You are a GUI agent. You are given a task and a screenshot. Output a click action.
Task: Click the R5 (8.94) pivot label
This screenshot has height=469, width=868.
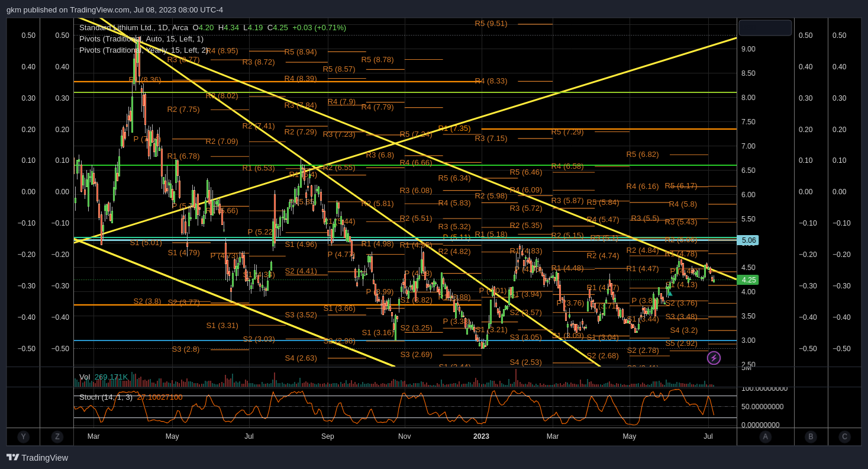tap(301, 52)
